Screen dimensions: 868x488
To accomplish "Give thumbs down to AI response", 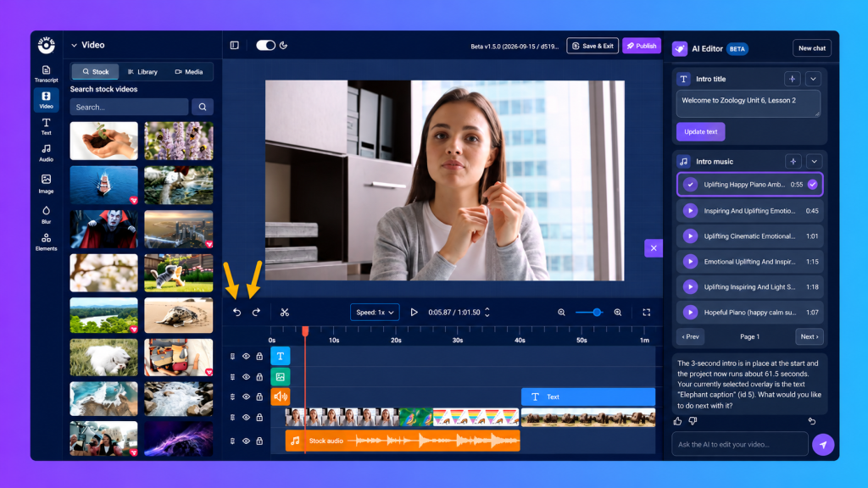I will 693,421.
